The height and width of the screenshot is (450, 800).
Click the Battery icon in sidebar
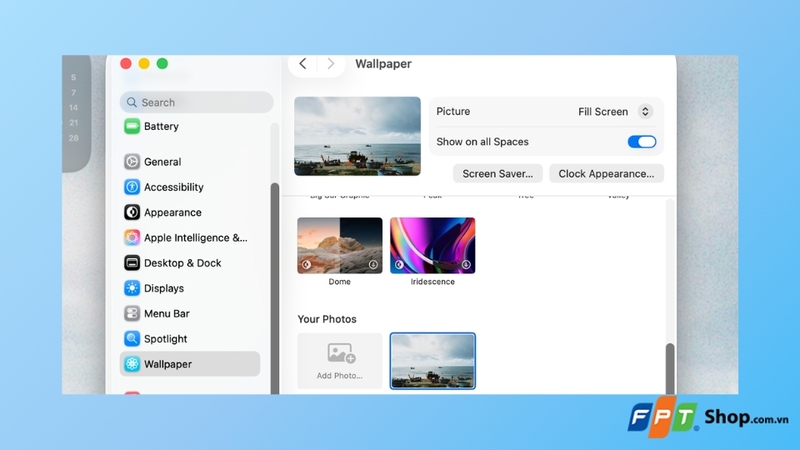pos(132,126)
